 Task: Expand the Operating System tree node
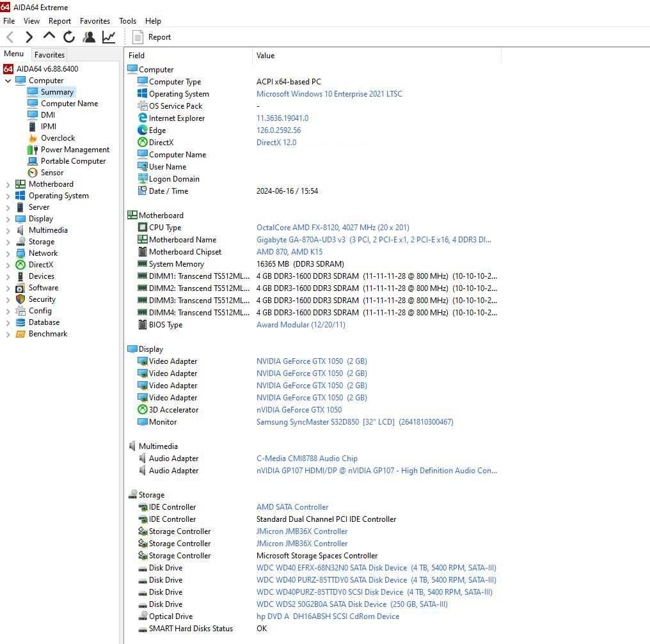pyautogui.click(x=8, y=196)
